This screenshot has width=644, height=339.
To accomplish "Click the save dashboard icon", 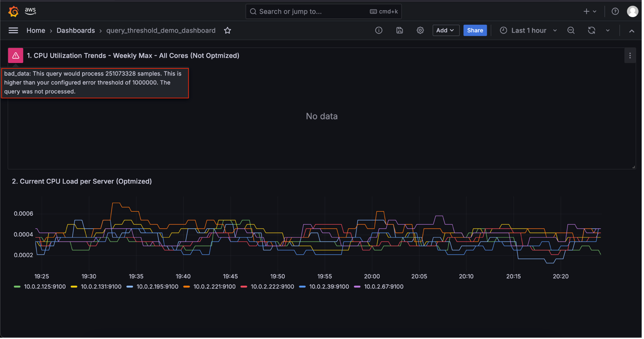I will (x=400, y=30).
